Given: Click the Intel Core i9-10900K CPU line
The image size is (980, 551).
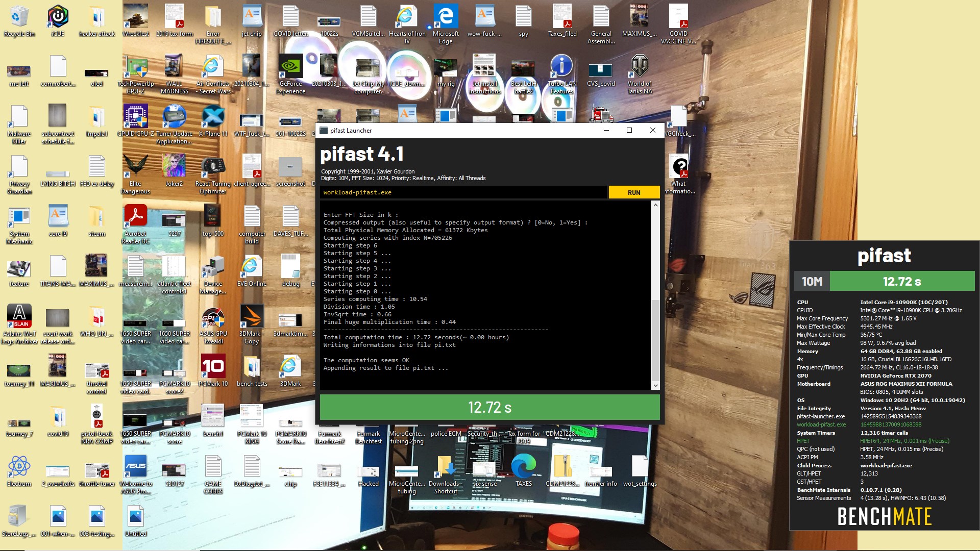Looking at the screenshot, I should (903, 302).
